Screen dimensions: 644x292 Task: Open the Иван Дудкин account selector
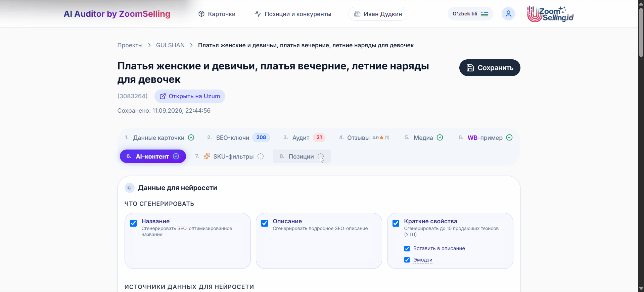tap(378, 14)
